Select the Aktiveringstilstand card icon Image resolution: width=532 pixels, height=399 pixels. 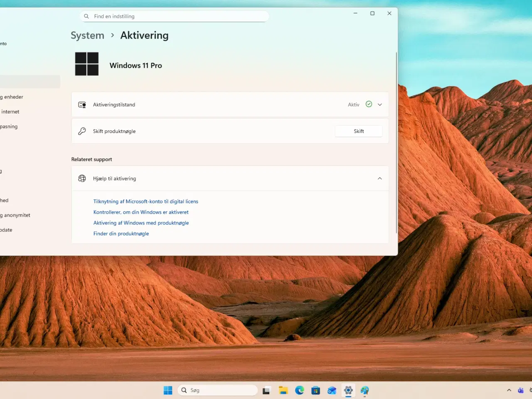82,104
